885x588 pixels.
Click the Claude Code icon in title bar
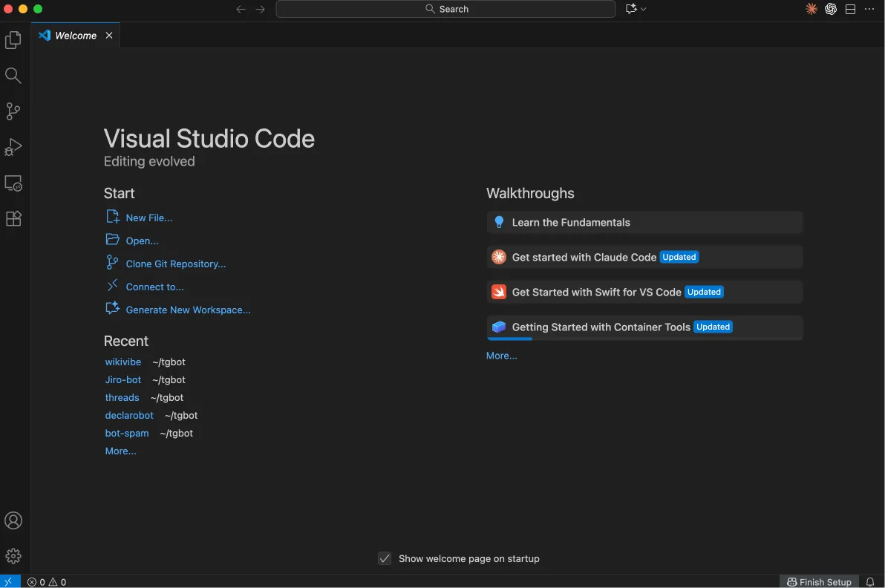click(x=811, y=9)
